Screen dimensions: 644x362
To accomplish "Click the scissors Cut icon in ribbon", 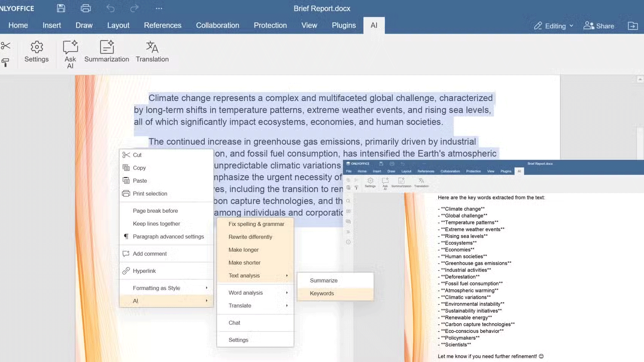I will tap(6, 45).
